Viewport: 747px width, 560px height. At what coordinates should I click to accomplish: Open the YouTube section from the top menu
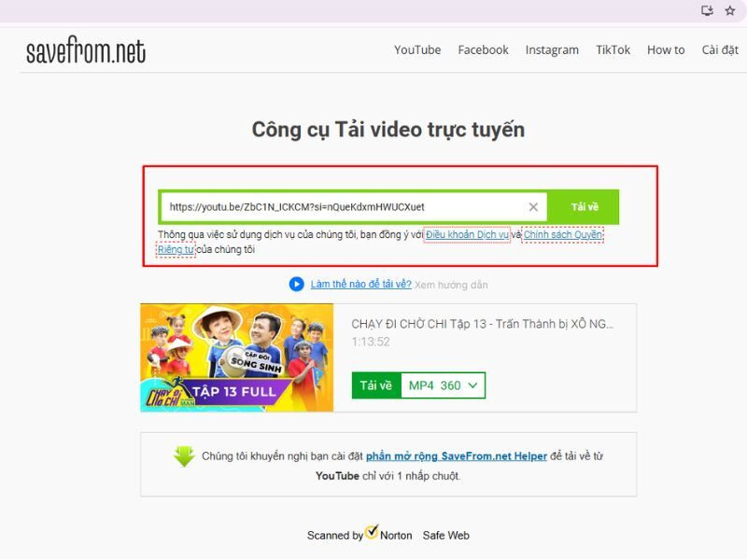tap(416, 50)
